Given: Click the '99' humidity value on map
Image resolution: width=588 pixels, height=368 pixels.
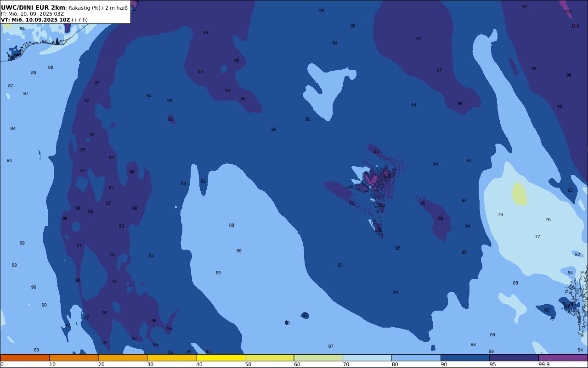Looking at the screenshot, I should (135, 208).
